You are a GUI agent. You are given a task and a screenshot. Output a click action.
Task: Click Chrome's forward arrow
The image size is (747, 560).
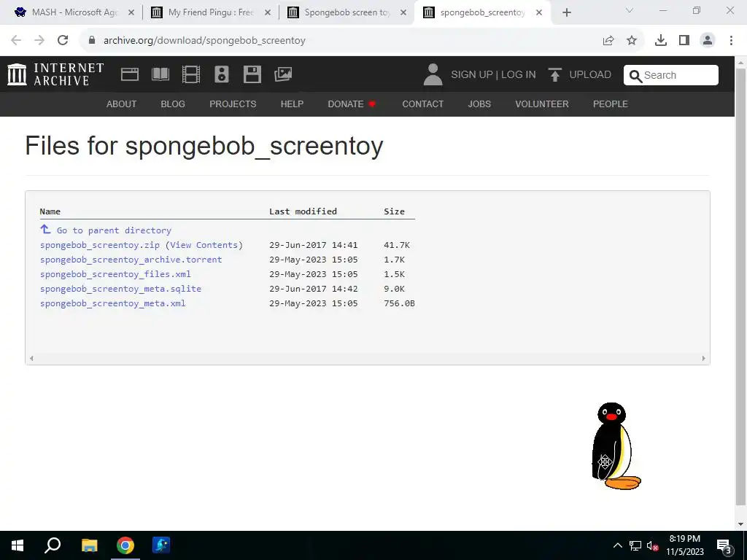click(39, 40)
